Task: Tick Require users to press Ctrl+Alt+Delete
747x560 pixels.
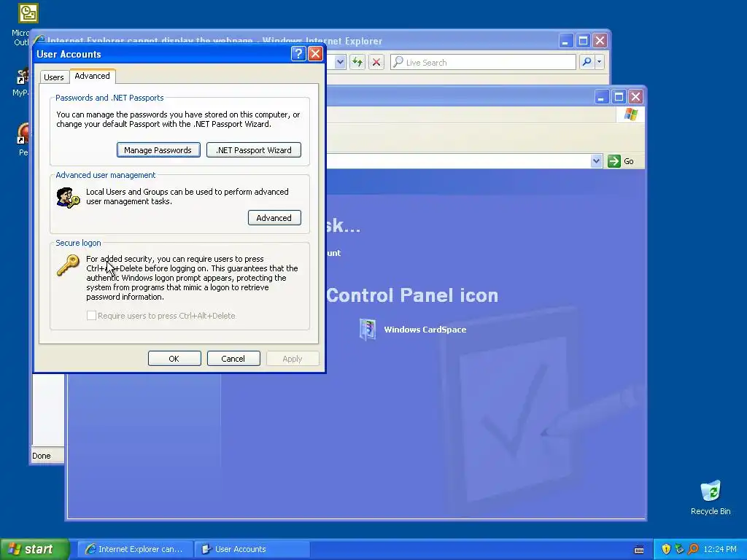Action: [x=91, y=315]
